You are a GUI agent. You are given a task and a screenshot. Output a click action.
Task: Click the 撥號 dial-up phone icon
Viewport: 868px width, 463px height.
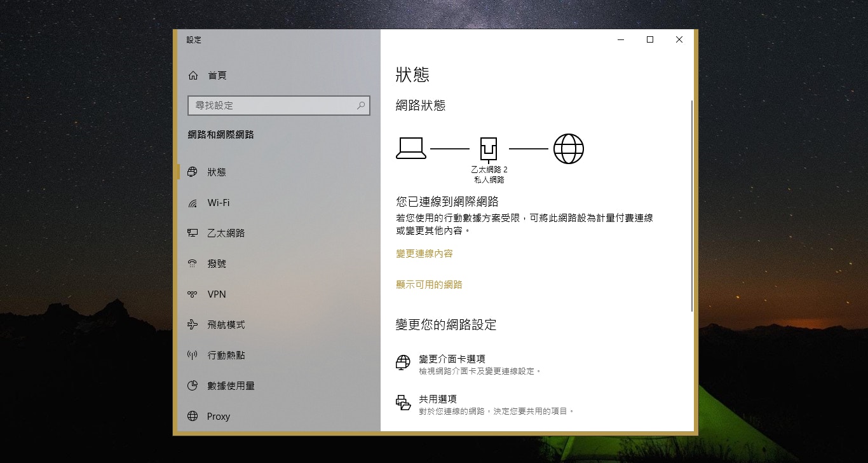[x=193, y=263]
